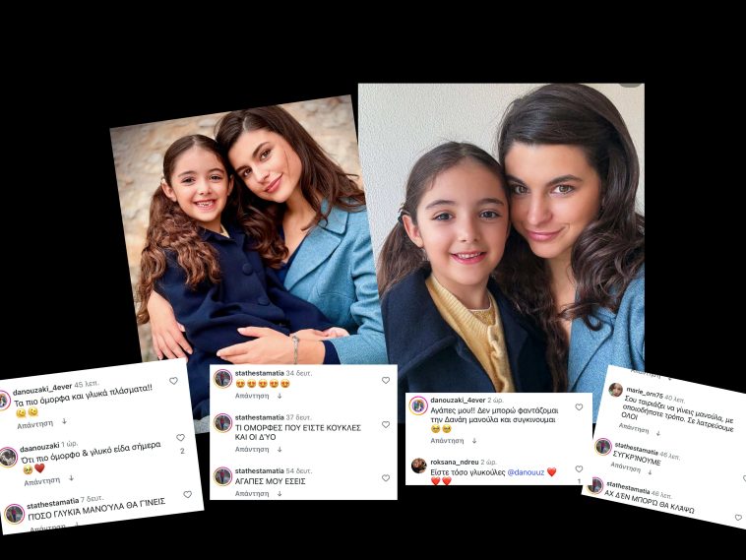The width and height of the screenshot is (746, 560).
Task: Open the left photo of woman hugging girl
Action: [247, 238]
